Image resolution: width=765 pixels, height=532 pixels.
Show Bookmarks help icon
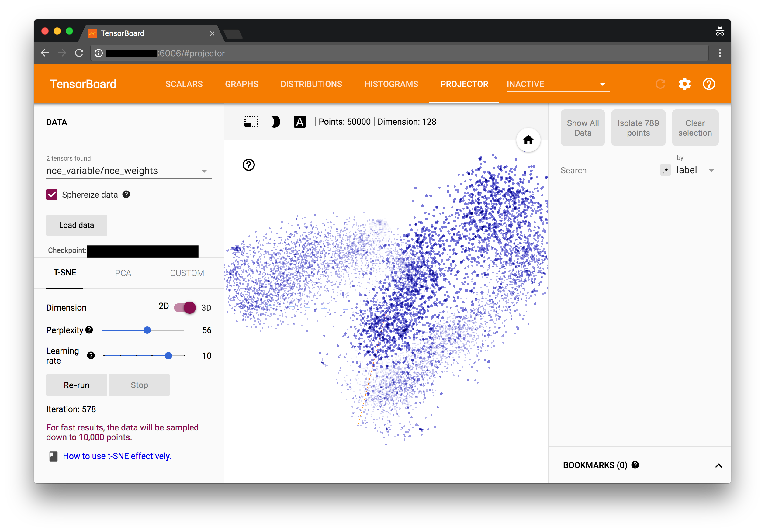click(x=635, y=465)
